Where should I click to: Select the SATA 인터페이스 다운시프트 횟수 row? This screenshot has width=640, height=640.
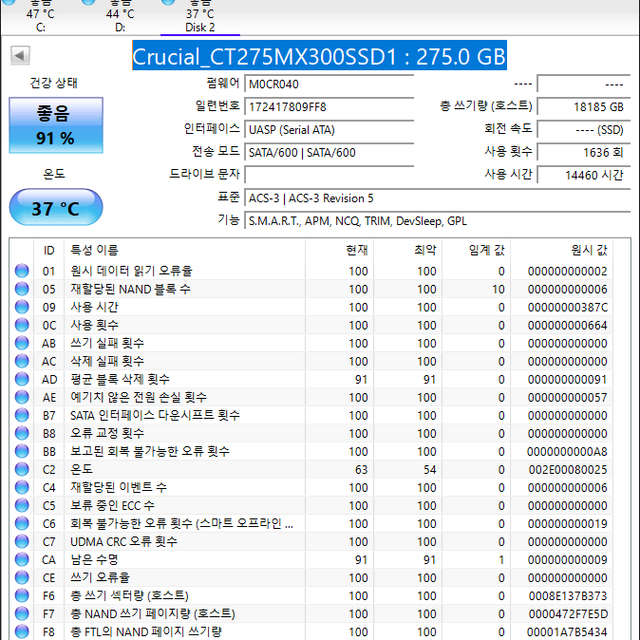click(311, 415)
